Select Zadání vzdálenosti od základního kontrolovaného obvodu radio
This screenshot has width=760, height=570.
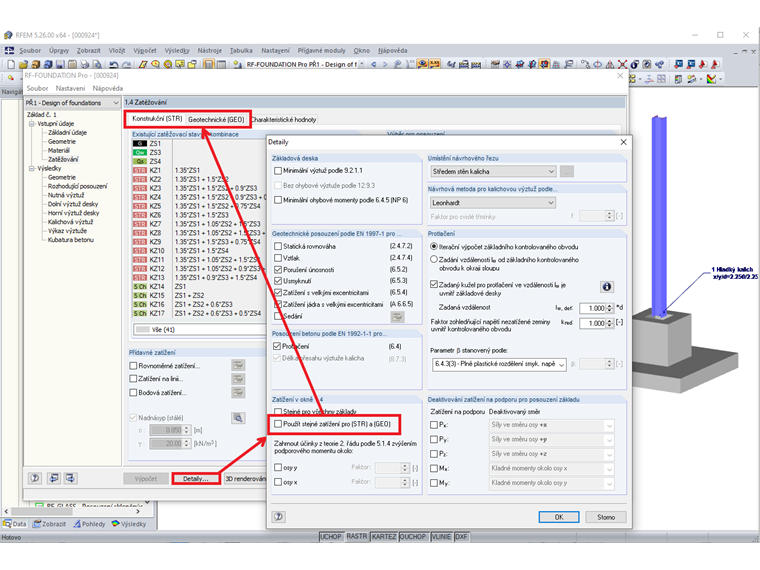tap(434, 260)
